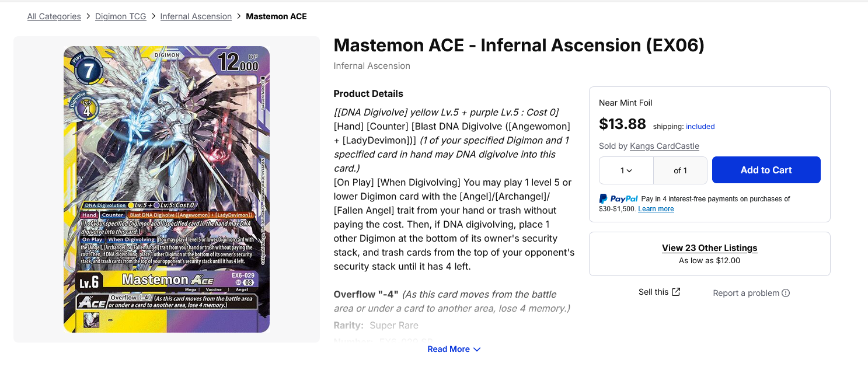868x370 pixels.
Task: Click the chevron before Mastemon ACE breadcrumb
Action: click(x=239, y=16)
